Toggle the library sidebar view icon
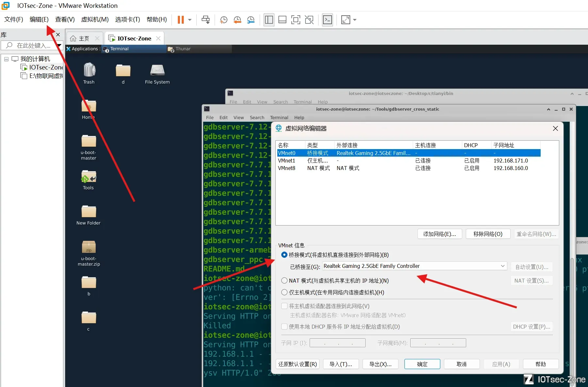 coord(269,20)
